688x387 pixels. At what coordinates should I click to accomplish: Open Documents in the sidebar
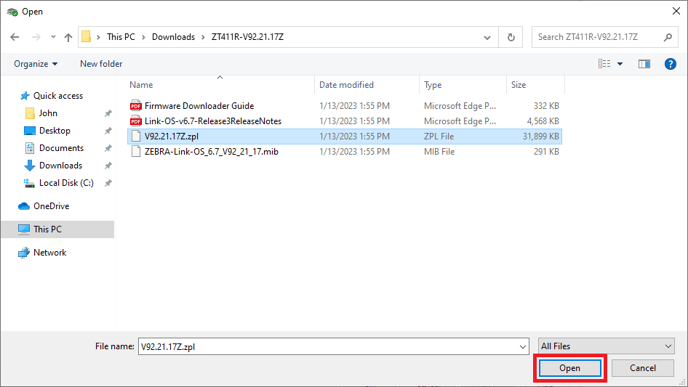(x=61, y=148)
